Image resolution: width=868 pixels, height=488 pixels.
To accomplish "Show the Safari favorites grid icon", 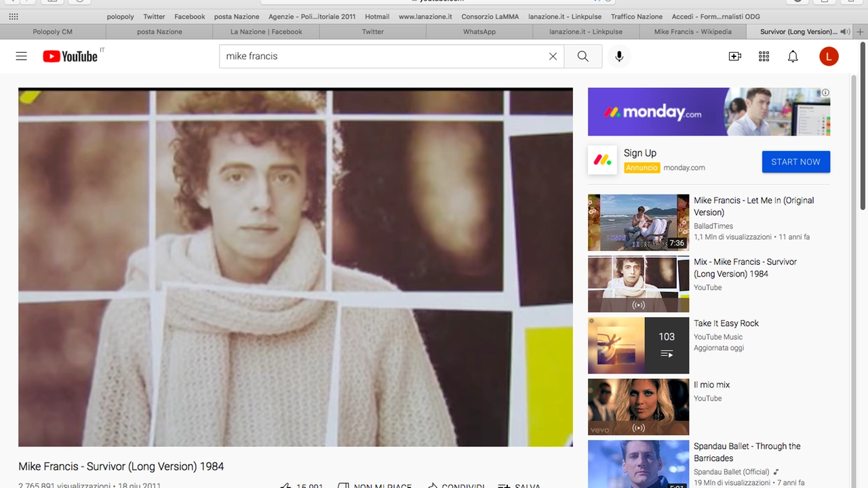I will click(x=14, y=16).
